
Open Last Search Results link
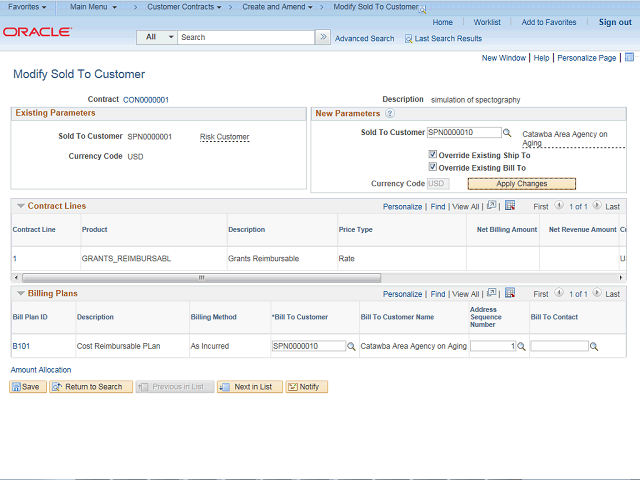[448, 39]
